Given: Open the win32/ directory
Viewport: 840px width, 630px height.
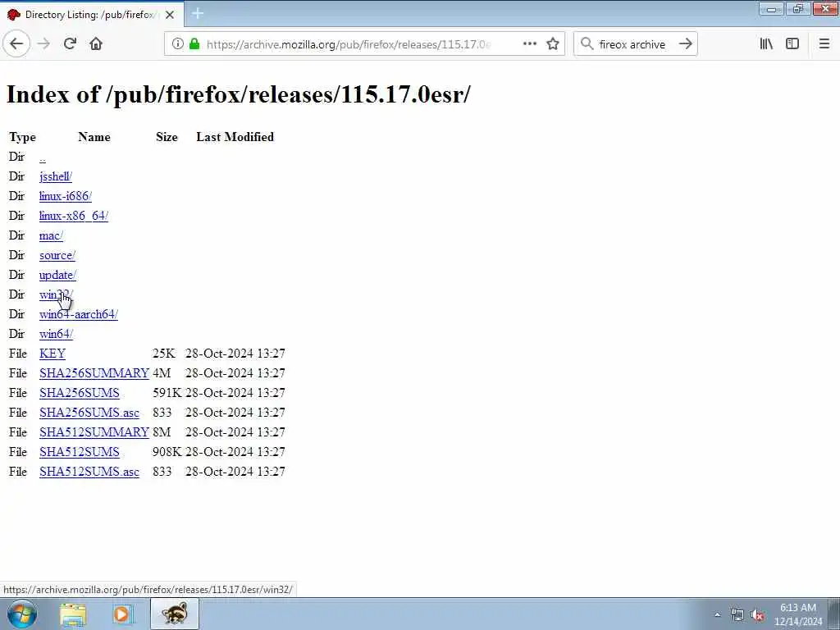Looking at the screenshot, I should pos(57,294).
